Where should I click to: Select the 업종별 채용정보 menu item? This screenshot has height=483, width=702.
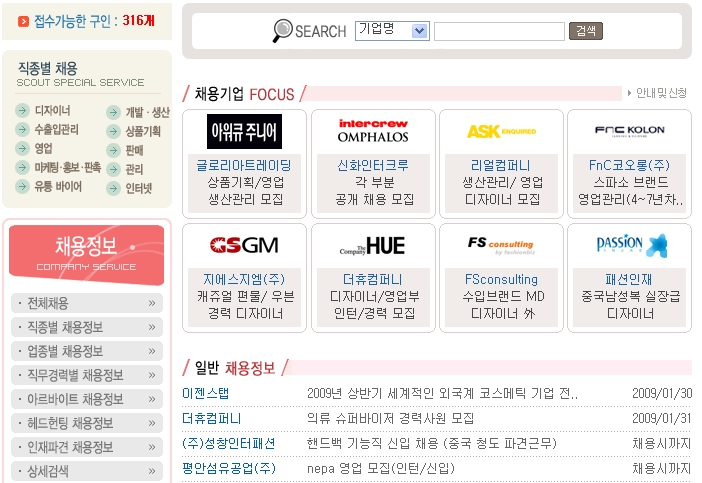[86, 351]
